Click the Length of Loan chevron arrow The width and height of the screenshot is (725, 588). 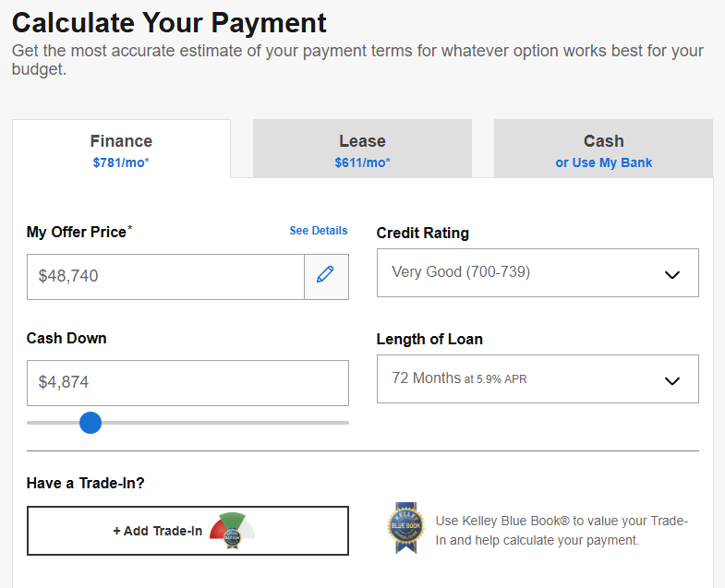(x=672, y=380)
